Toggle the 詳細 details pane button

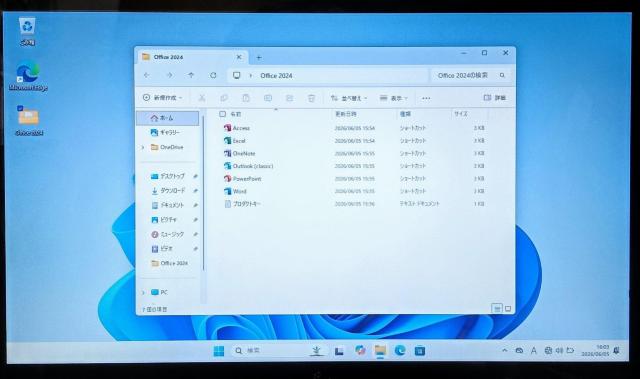pyautogui.click(x=495, y=98)
